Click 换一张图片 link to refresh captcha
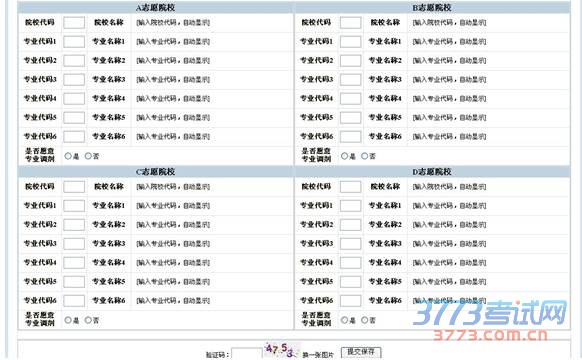582x360 pixels. click(318, 355)
